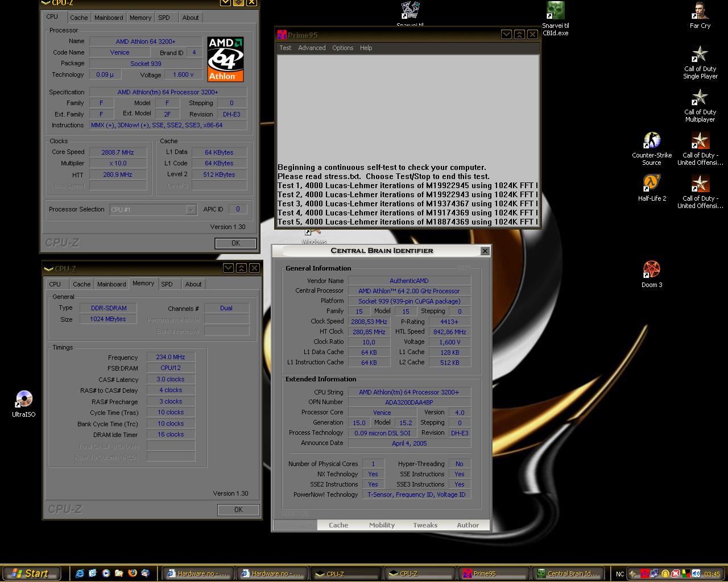Click the Start button
The height and width of the screenshot is (582, 728).
pyautogui.click(x=31, y=573)
